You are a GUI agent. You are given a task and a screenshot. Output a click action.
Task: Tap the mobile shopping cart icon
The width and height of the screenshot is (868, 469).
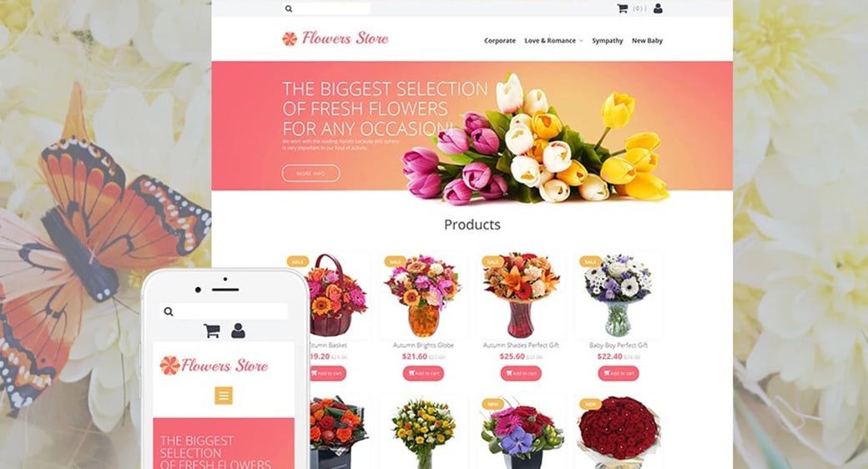212,330
